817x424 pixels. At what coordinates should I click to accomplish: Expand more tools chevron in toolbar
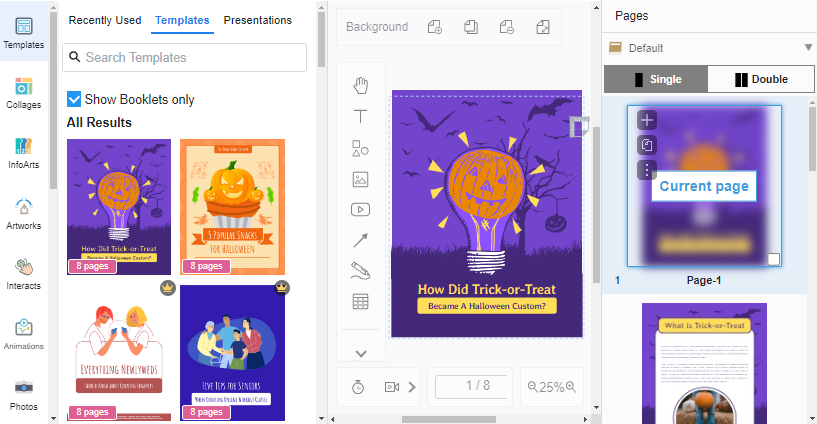361,354
